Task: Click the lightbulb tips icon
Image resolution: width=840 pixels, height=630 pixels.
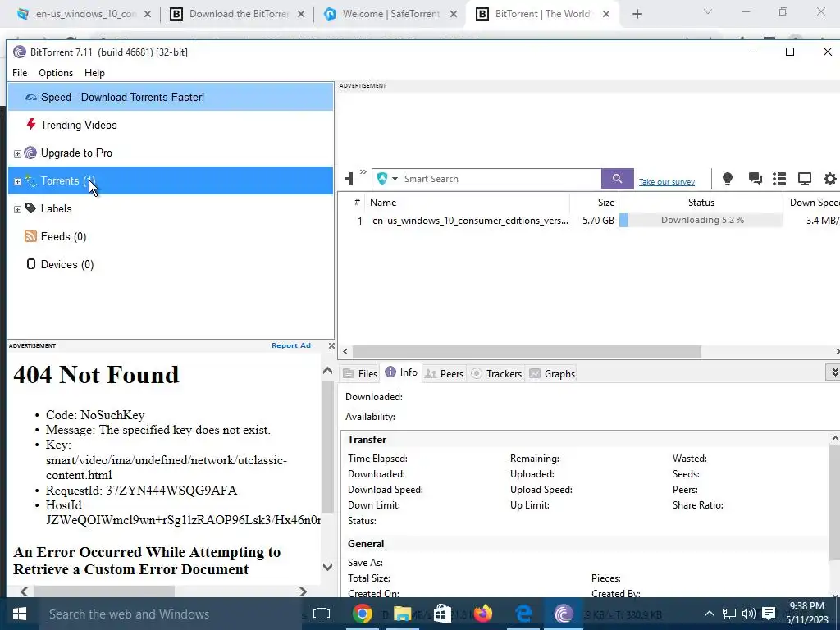Action: click(728, 178)
